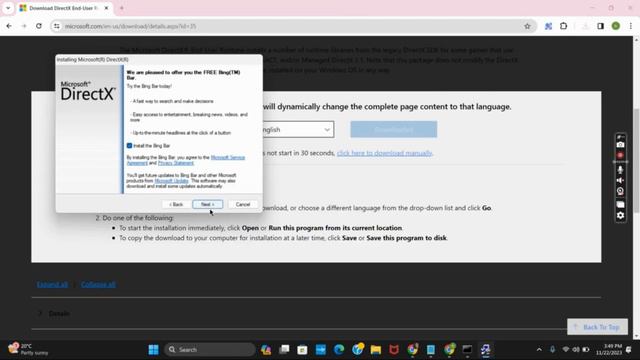Uncheck the Install the Bing Bar checkbox
The height and width of the screenshot is (360, 640).
[129, 146]
